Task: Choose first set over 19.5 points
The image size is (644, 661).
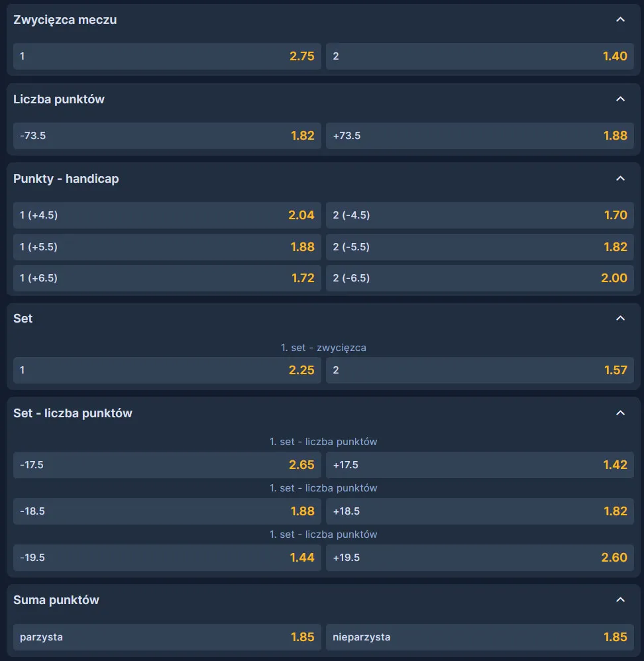Action: [x=480, y=558]
